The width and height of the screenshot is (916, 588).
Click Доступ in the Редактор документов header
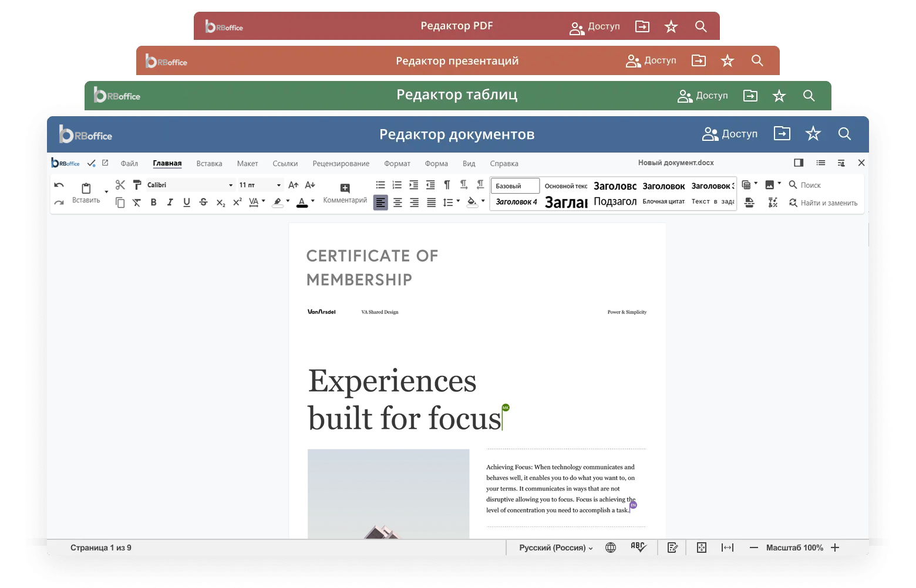(730, 134)
